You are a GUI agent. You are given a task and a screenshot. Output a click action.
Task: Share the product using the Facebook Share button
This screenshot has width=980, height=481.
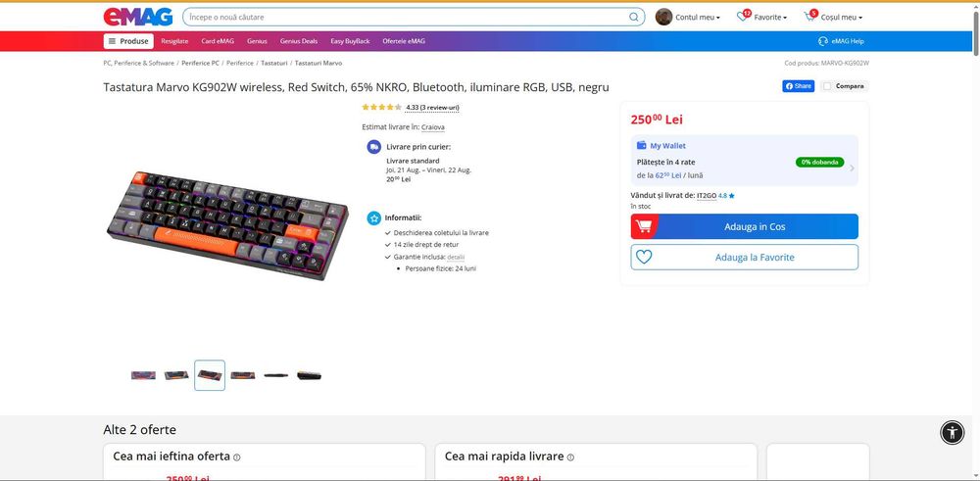[x=798, y=86]
